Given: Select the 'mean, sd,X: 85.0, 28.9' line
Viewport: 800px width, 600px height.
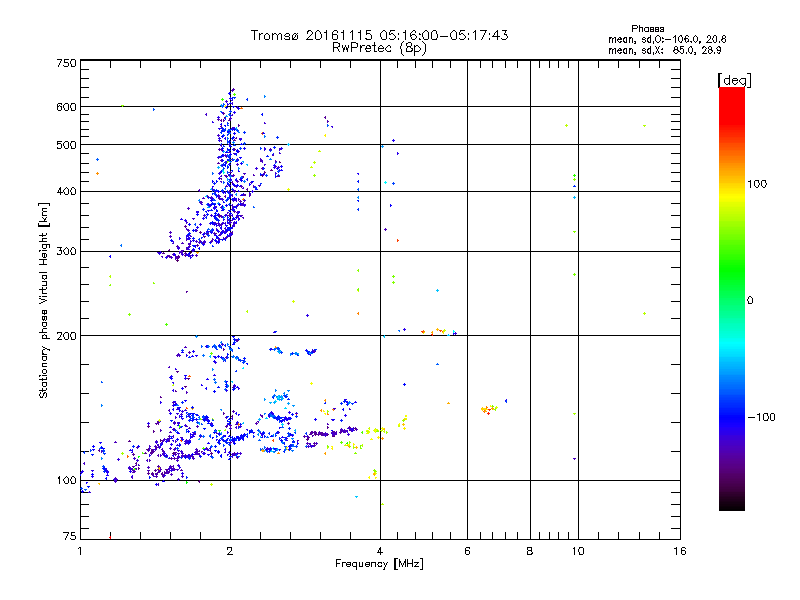Looking at the screenshot, I should coord(664,50).
